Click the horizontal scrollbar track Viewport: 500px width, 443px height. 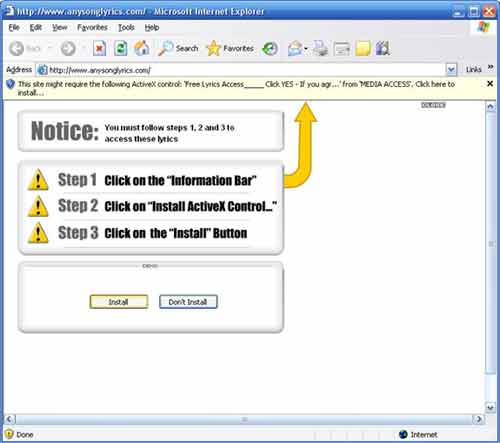click(x=244, y=419)
